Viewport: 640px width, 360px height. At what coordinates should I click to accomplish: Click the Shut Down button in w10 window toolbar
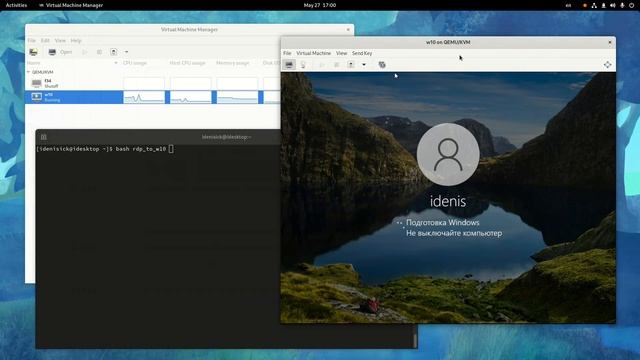tap(351, 64)
